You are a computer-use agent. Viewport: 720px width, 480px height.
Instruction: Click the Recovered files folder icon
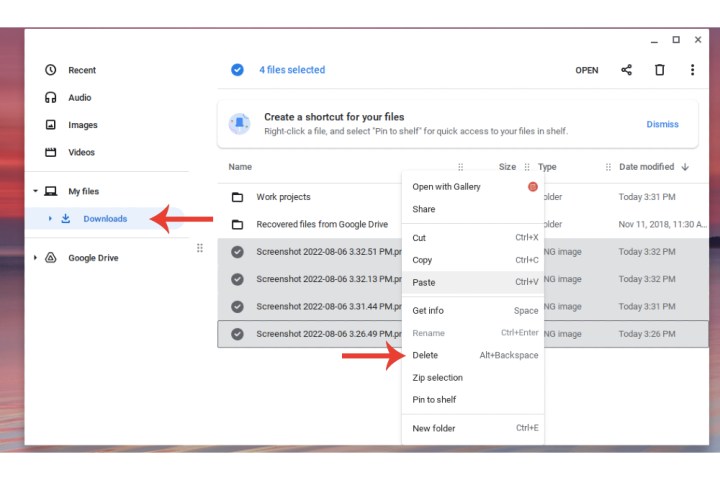pos(237,225)
